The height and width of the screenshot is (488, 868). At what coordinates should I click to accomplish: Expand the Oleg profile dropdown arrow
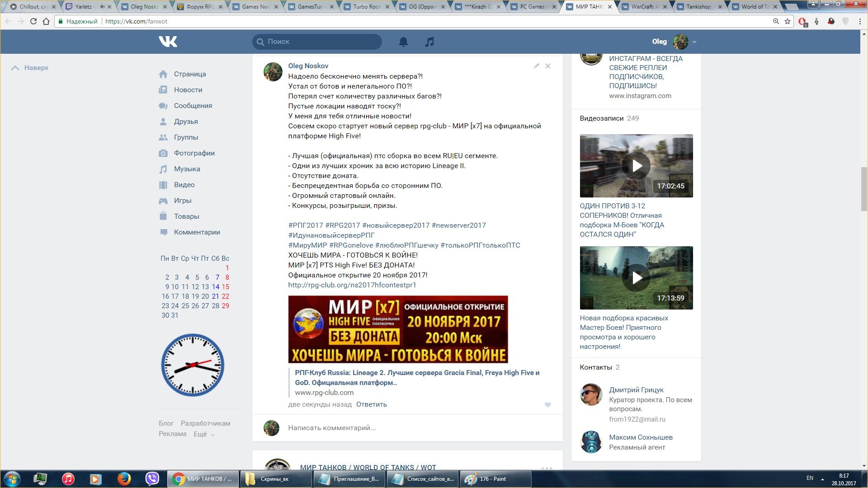pyautogui.click(x=694, y=42)
